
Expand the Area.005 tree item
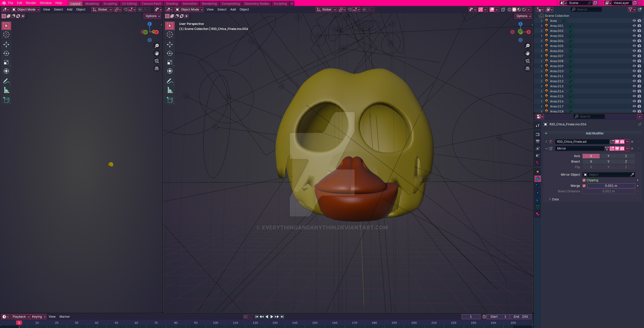[x=541, y=46]
